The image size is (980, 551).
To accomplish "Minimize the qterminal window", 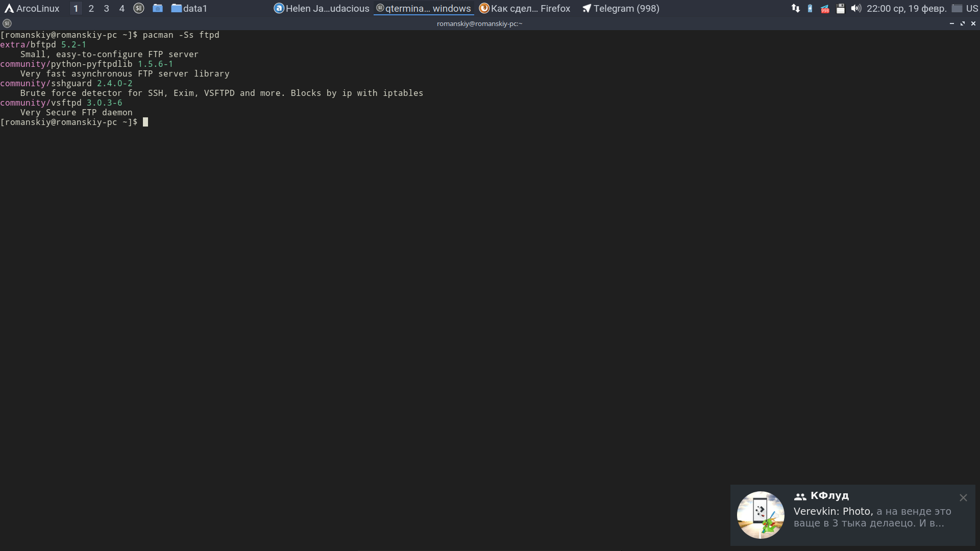I will tap(951, 23).
